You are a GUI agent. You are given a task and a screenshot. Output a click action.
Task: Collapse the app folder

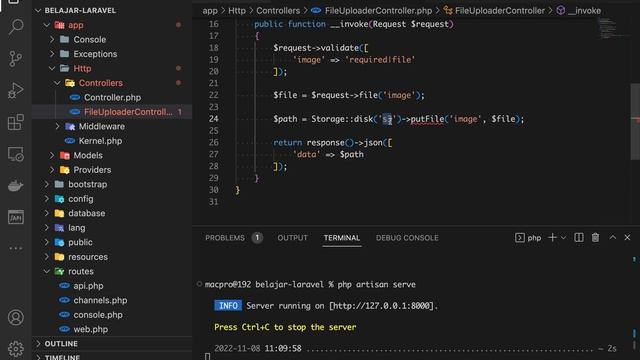coord(47,25)
